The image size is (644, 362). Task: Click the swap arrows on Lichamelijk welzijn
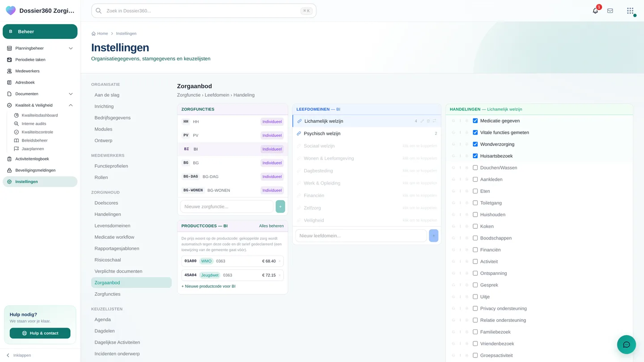point(434,121)
